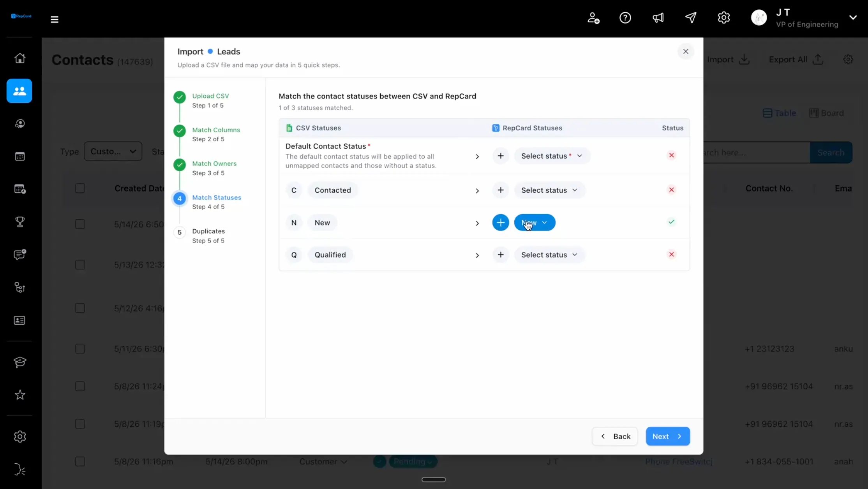The image size is (868, 489).
Task: Select checkbox for 5/8/26 11:16pm row
Action: pyautogui.click(x=80, y=462)
